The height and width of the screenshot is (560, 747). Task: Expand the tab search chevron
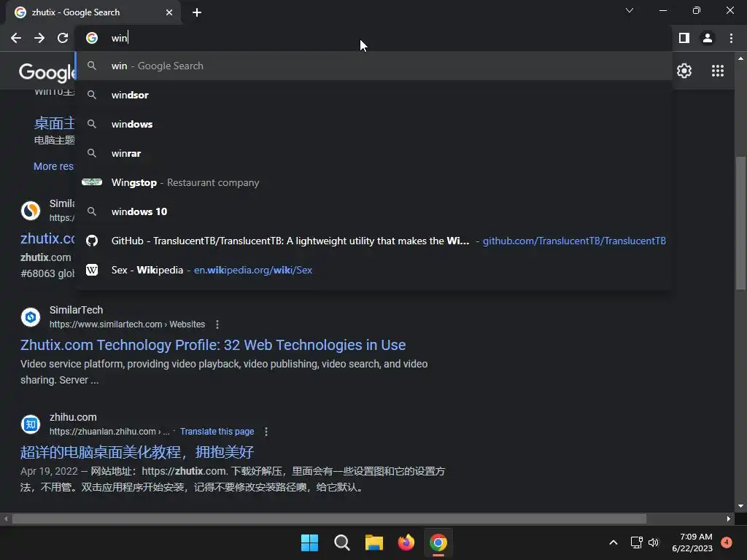pyautogui.click(x=630, y=10)
